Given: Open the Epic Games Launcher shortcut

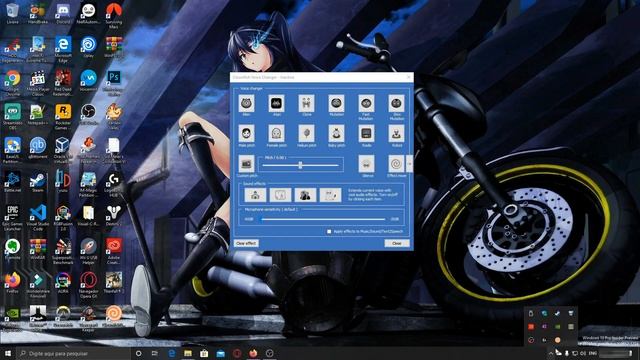Looking at the screenshot, I should (x=13, y=217).
